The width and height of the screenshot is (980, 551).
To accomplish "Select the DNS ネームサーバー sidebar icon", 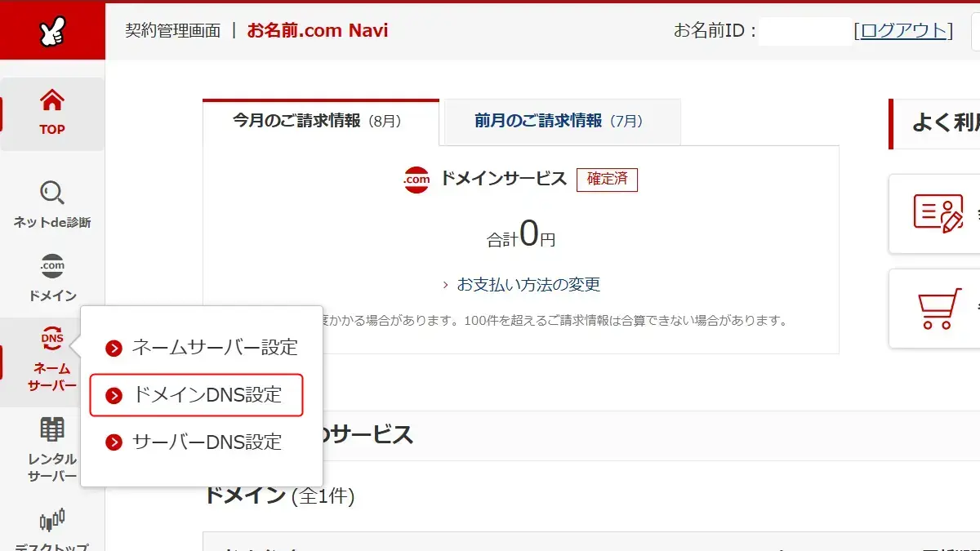I will [52, 338].
